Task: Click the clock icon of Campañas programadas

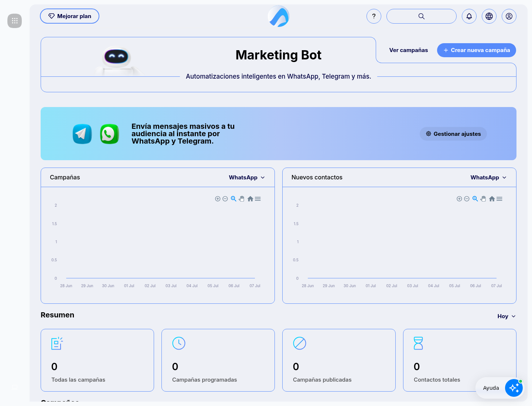Action: 179,343
